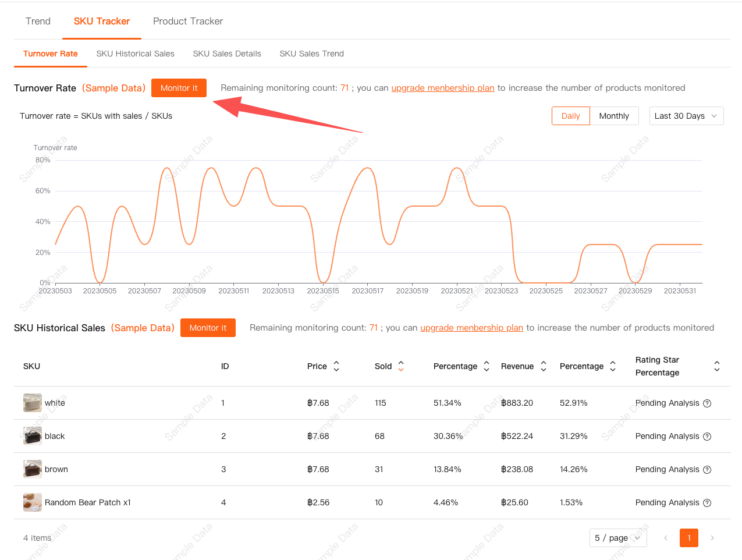Switch chart to Daily view

pos(570,116)
